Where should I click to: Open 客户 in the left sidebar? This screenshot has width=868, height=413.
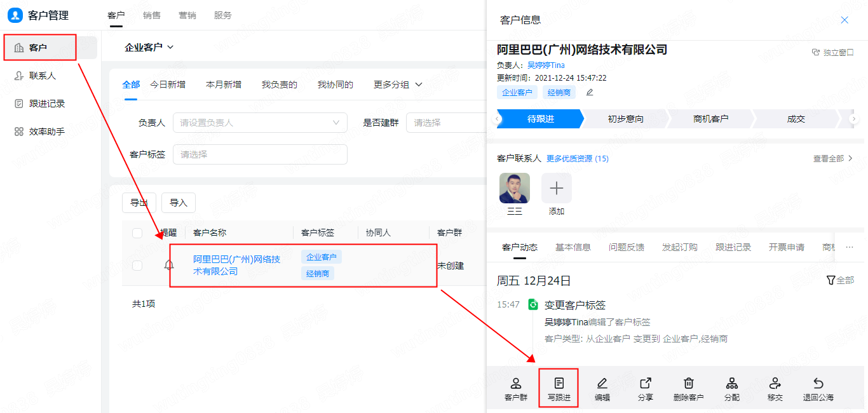[x=51, y=48]
